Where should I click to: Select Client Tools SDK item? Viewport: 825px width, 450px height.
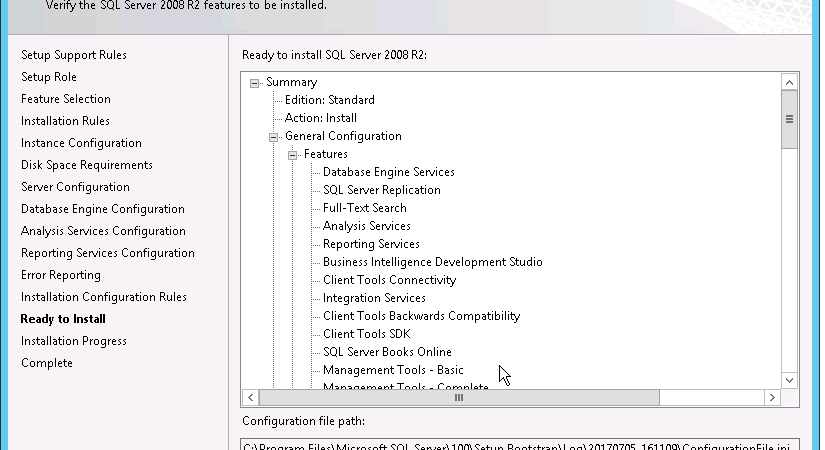[367, 334]
